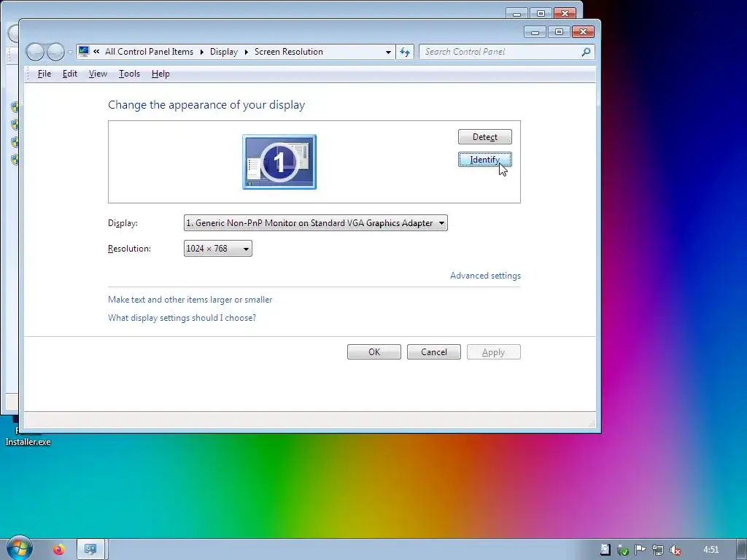Screen dimensions: 747x560
Task: Open the View menu
Action: (98, 74)
